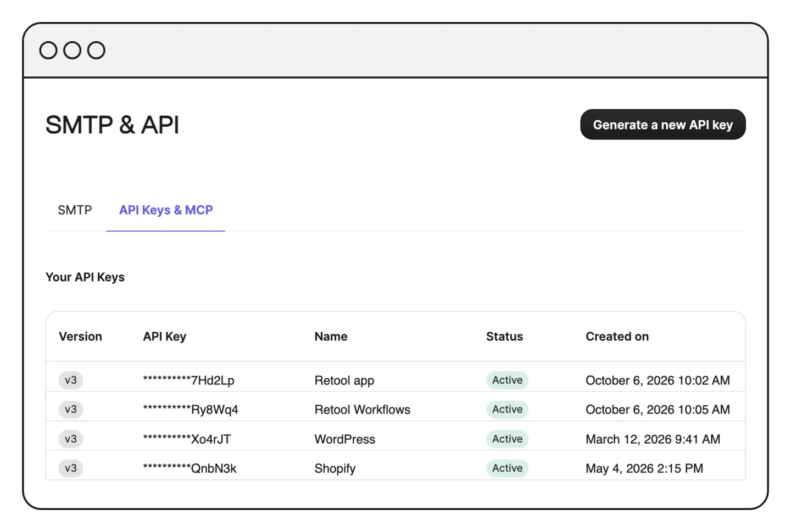Click the Created on column header
The width and height of the screenshot is (791, 532).
click(x=617, y=337)
